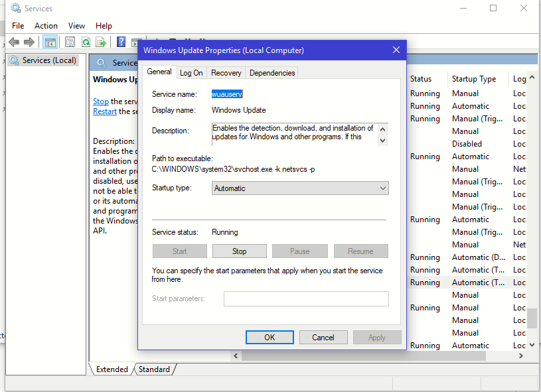The height and width of the screenshot is (392, 541).
Task: Close the Windows Update Properties dialog
Action: tap(396, 50)
